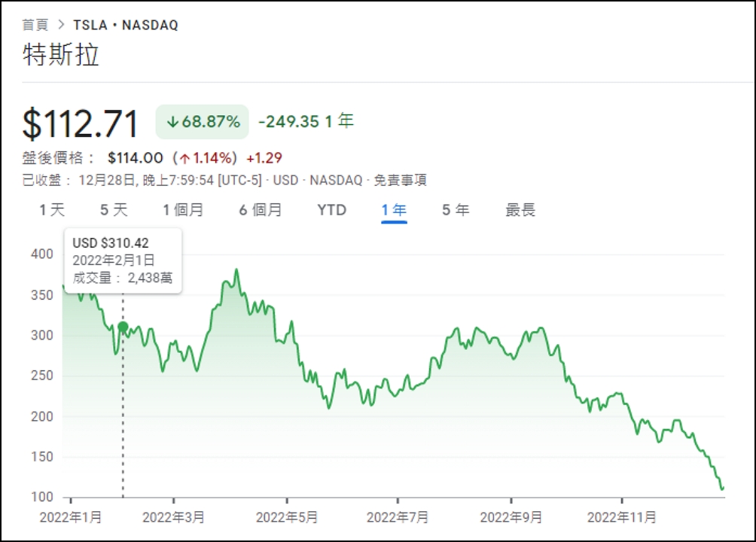
Task: Click the 300 y-axis label
Action: (x=42, y=335)
